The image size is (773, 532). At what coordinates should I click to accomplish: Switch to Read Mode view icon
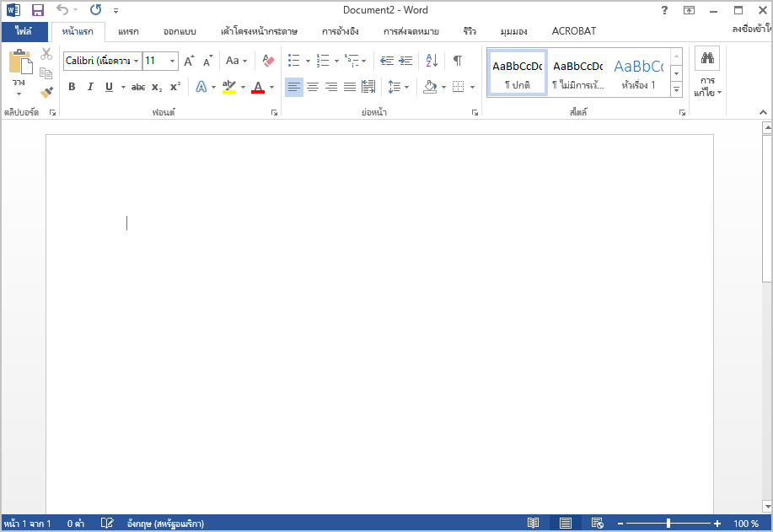coord(533,523)
